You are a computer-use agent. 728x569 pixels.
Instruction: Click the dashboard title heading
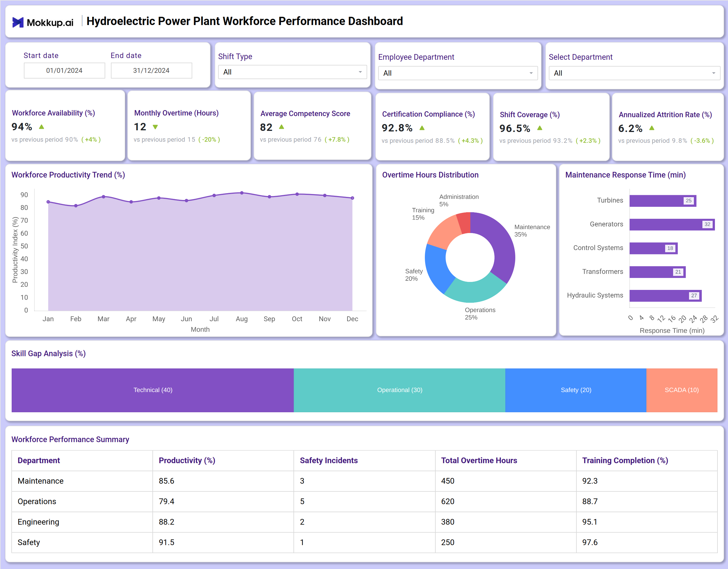[245, 21]
